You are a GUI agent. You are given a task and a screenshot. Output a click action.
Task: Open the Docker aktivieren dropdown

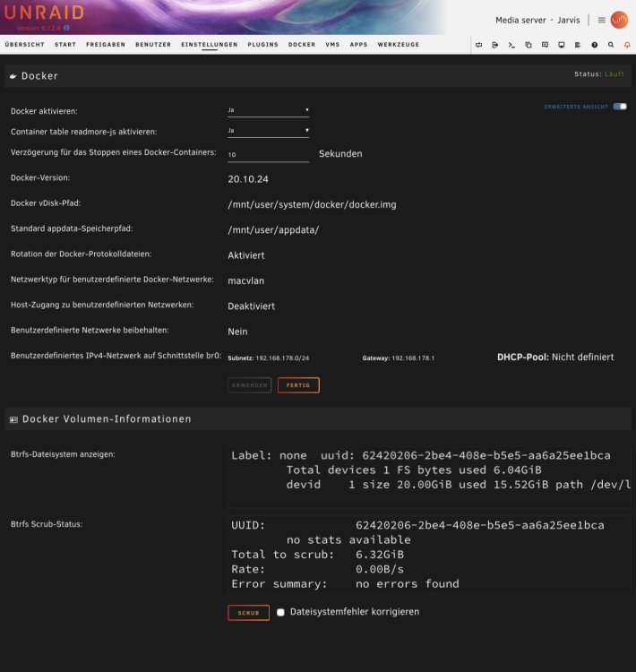[x=268, y=110]
